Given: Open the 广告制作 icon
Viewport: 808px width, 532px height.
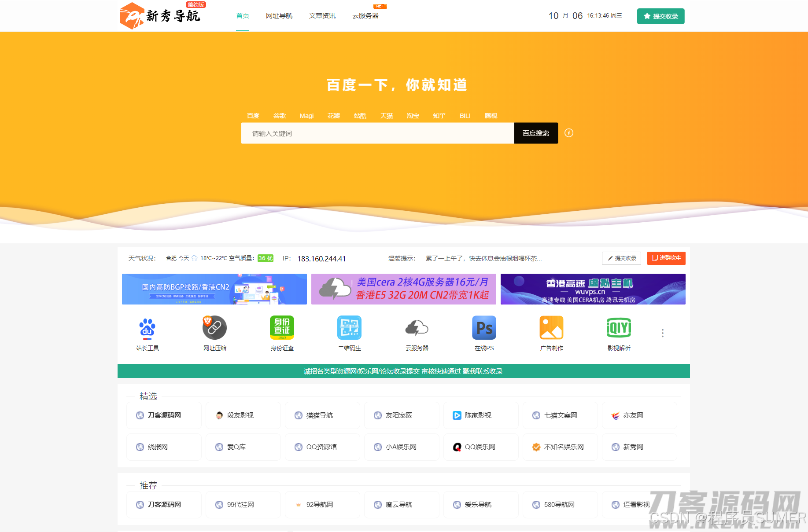Looking at the screenshot, I should pyautogui.click(x=551, y=328).
